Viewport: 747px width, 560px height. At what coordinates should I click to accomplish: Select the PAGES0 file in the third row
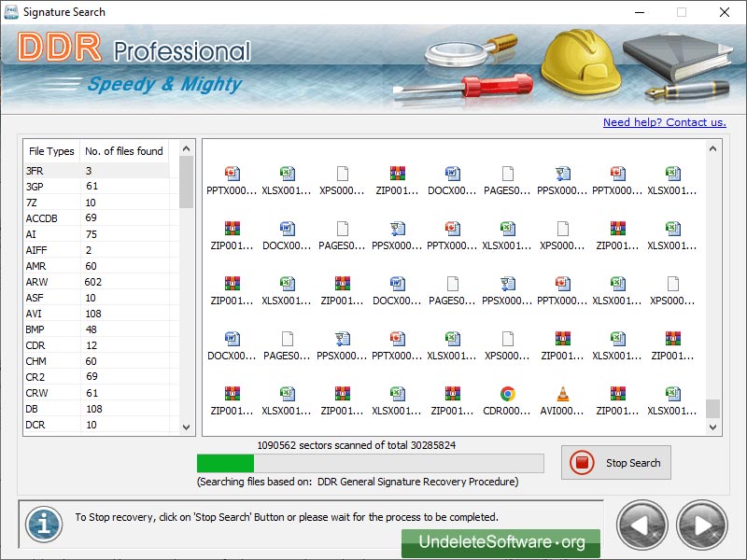[452, 291]
